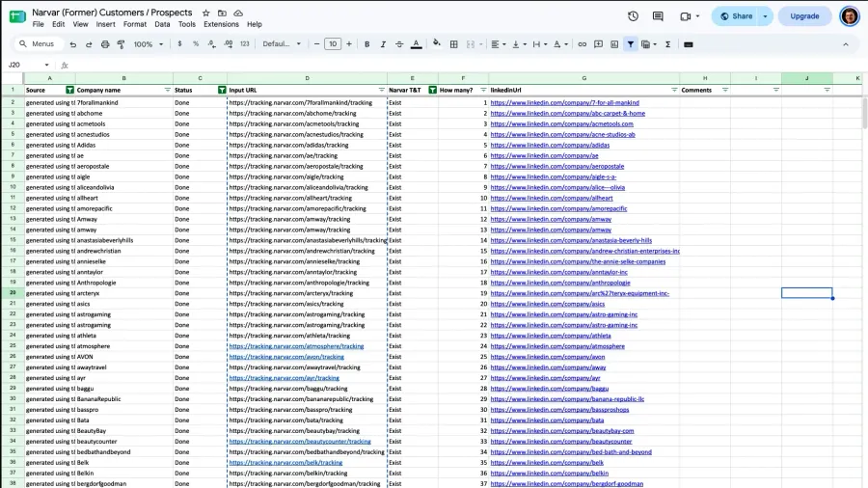Increase decimal places
The height and width of the screenshot is (488, 868).
(x=228, y=44)
